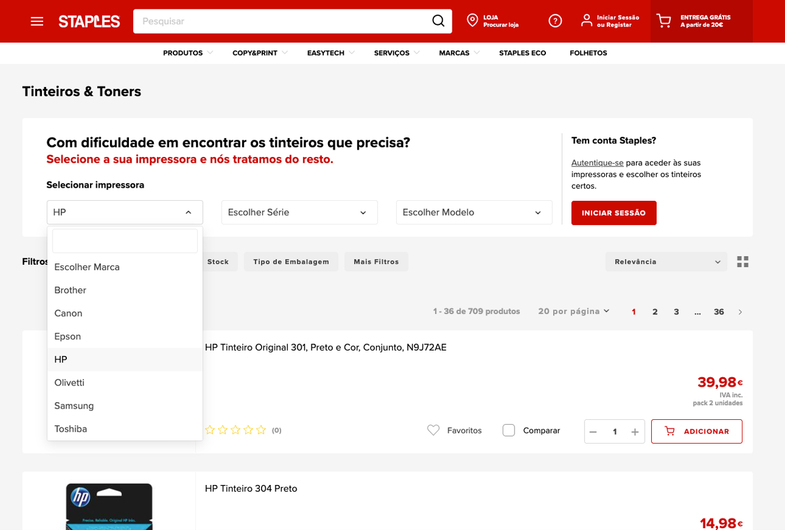Screen dimensions: 785x530
Task: Open the user account icon
Action: pyautogui.click(x=586, y=21)
